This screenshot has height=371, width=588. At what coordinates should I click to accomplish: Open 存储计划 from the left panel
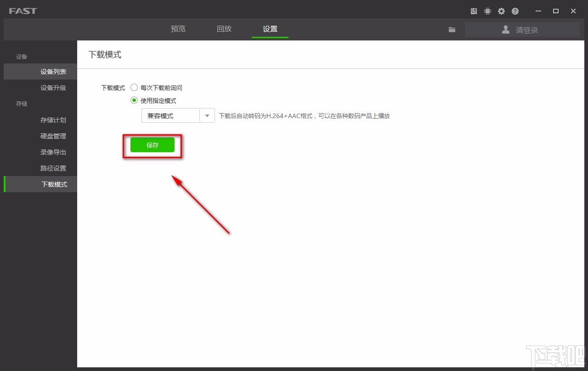(53, 120)
